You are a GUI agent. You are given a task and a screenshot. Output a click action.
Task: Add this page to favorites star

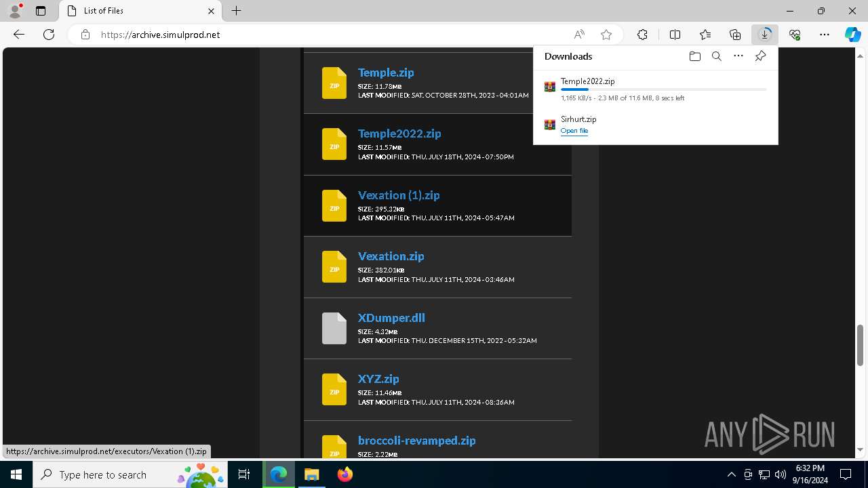coord(606,35)
